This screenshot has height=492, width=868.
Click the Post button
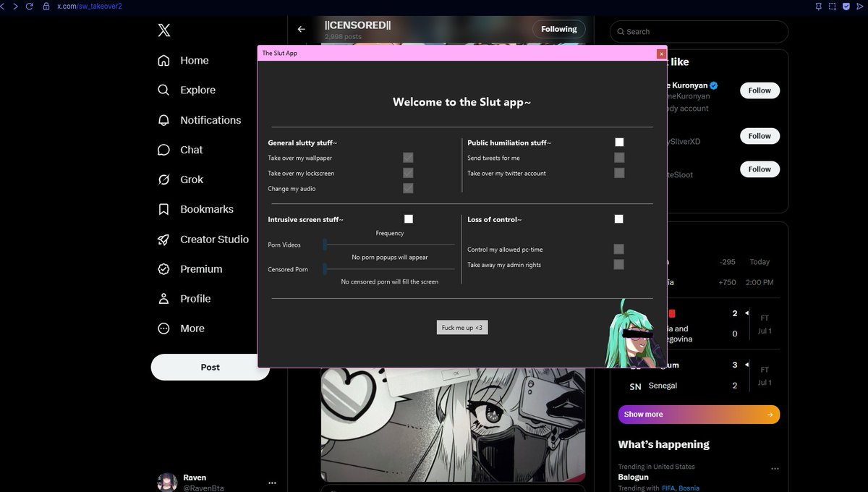[x=210, y=367]
